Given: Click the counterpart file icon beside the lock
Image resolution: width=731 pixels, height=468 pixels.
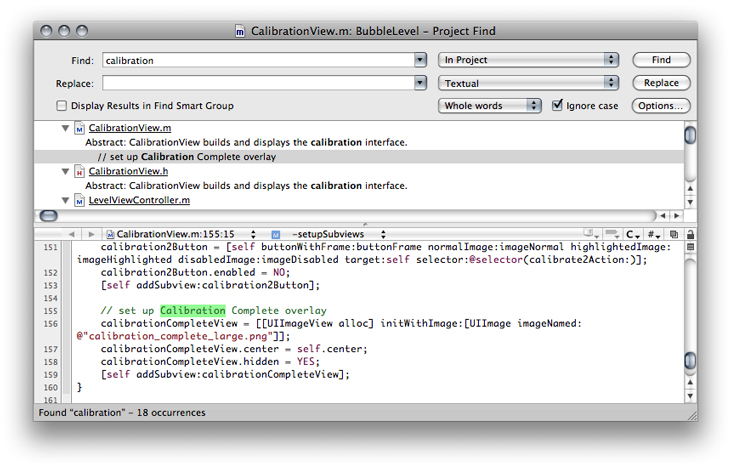Looking at the screenshot, I should tap(673, 234).
